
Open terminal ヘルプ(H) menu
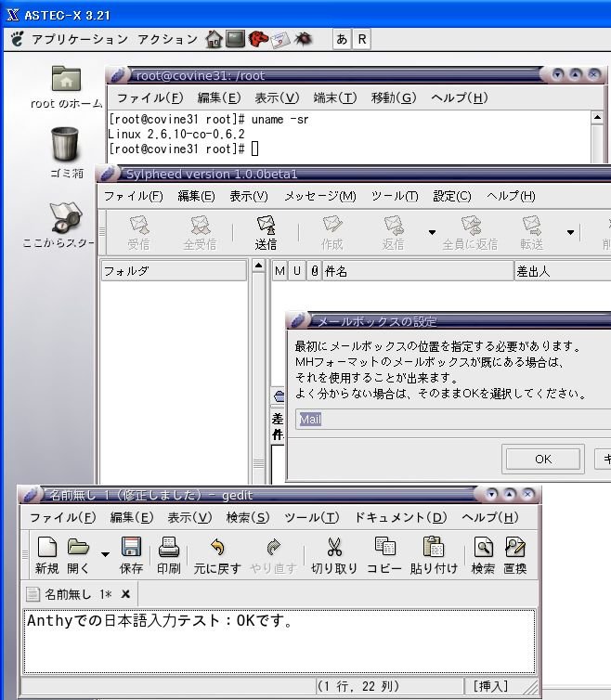pyautogui.click(x=459, y=97)
